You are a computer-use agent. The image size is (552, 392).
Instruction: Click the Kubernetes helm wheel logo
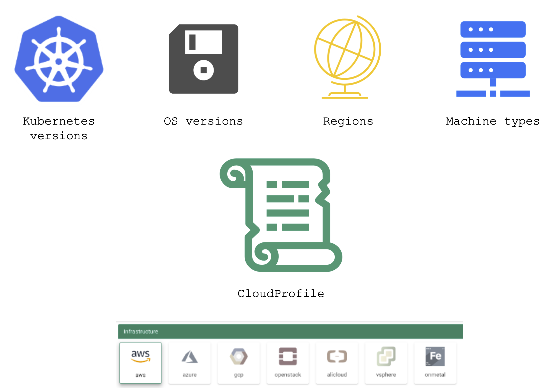[59, 59]
